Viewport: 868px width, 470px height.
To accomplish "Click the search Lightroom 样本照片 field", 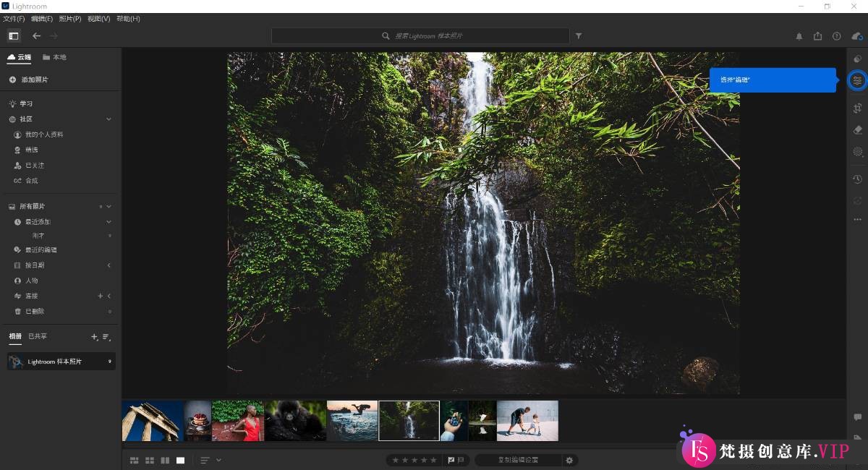I will (x=420, y=35).
